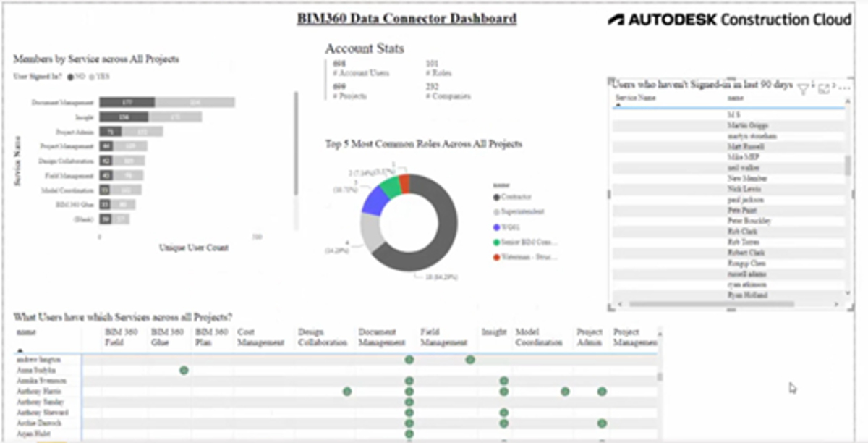Click andrew langton's Field Management green dot

[x=470, y=359]
